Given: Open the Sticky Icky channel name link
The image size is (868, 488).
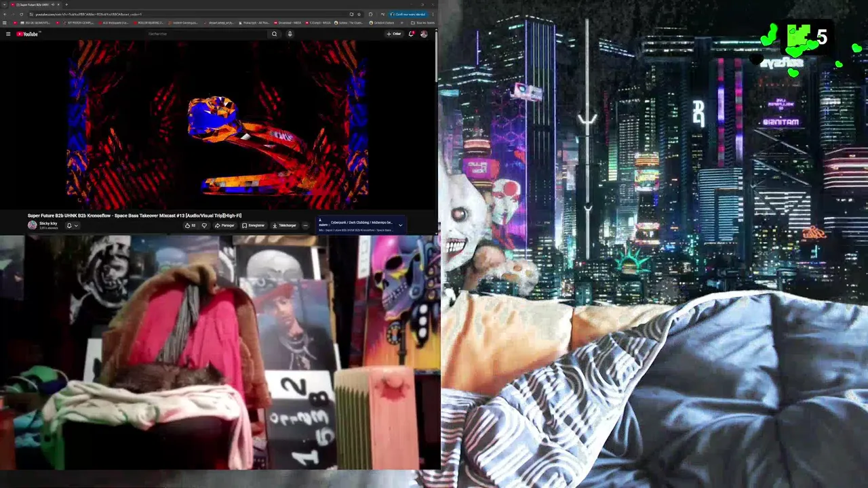Looking at the screenshot, I should 48,223.
